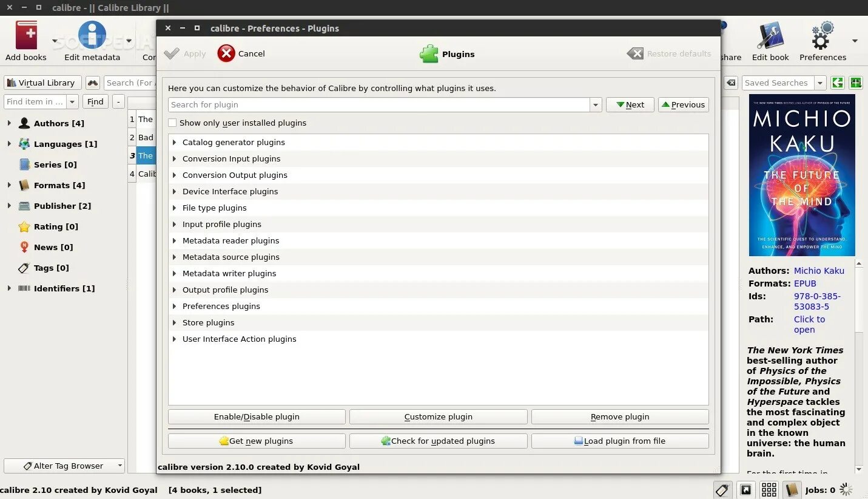The image size is (868, 499).
Task: Click the book reader icon in status bar
Action: tap(792, 489)
